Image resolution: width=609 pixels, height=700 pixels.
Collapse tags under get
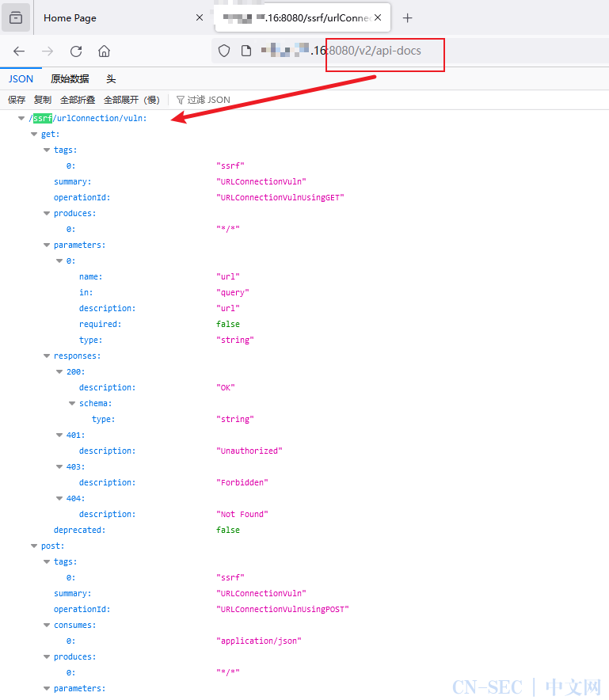pyautogui.click(x=47, y=150)
